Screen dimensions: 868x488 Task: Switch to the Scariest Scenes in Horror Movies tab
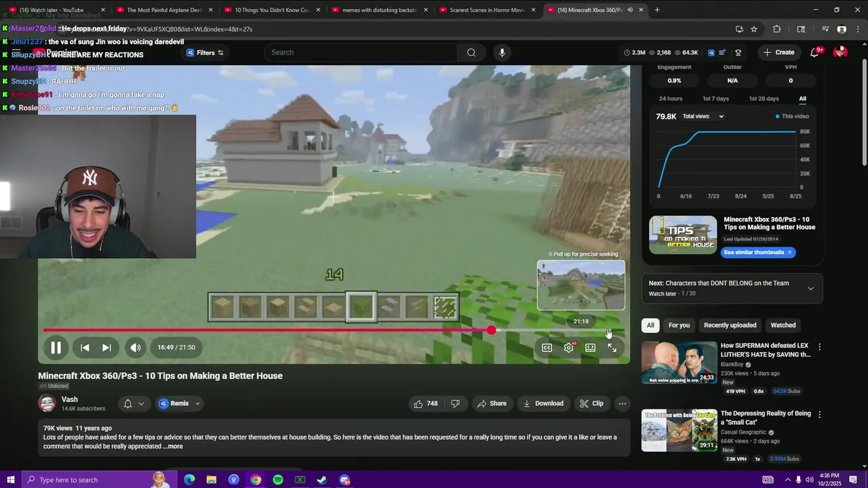488,10
